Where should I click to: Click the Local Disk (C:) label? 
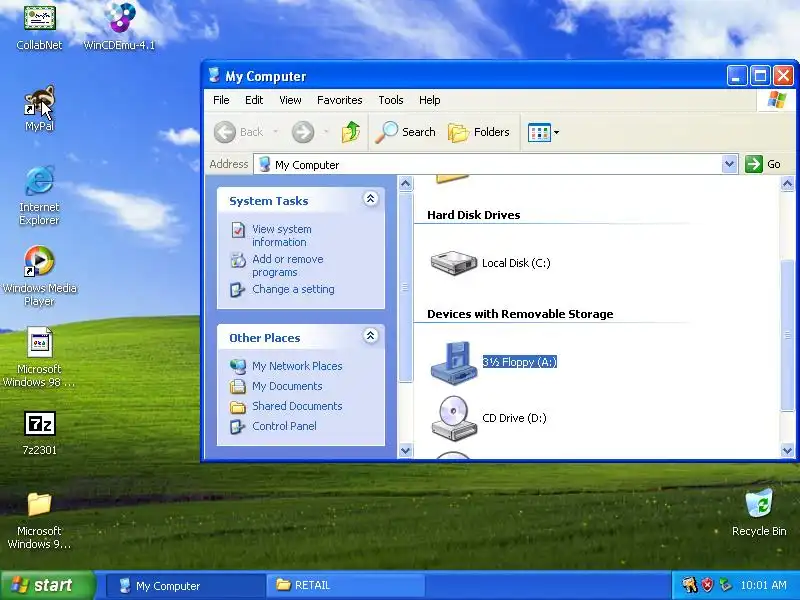pos(516,263)
